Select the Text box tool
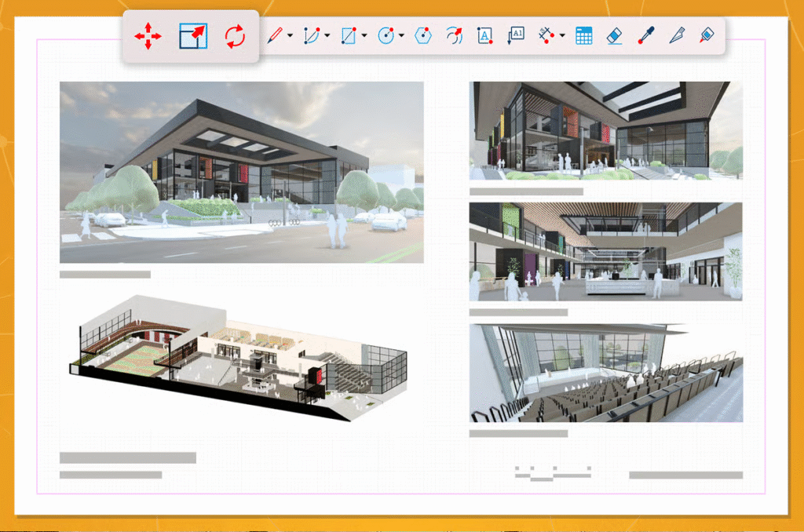Viewport: 804px width, 532px height. [485, 35]
